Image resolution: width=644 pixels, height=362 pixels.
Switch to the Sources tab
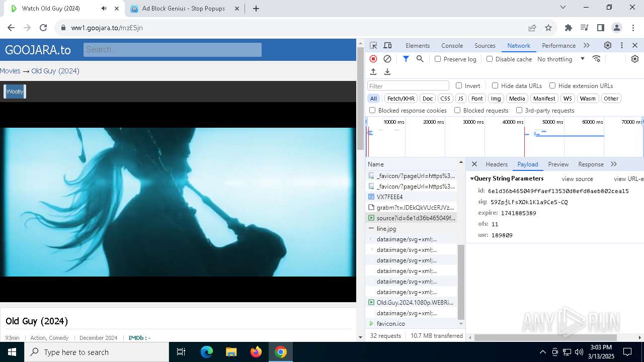click(485, 45)
